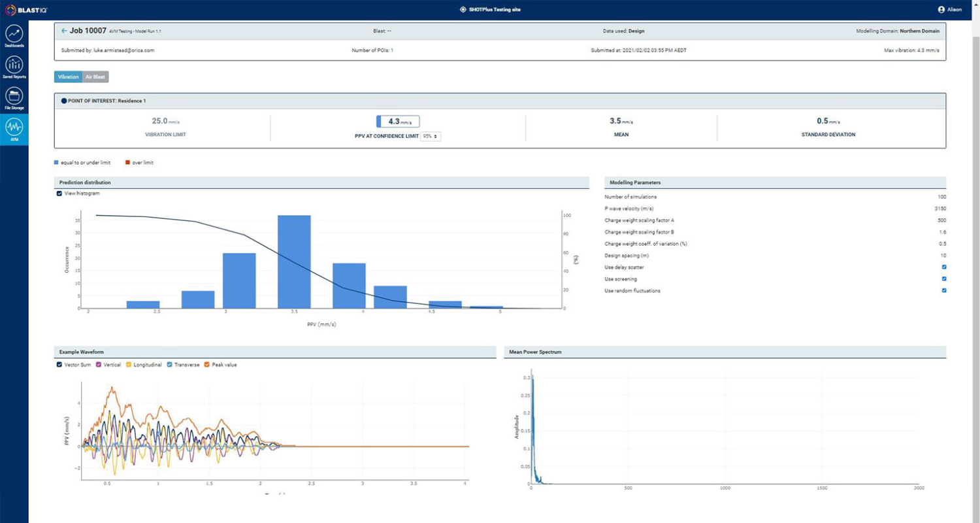Open the Alison user account icon

coord(941,10)
